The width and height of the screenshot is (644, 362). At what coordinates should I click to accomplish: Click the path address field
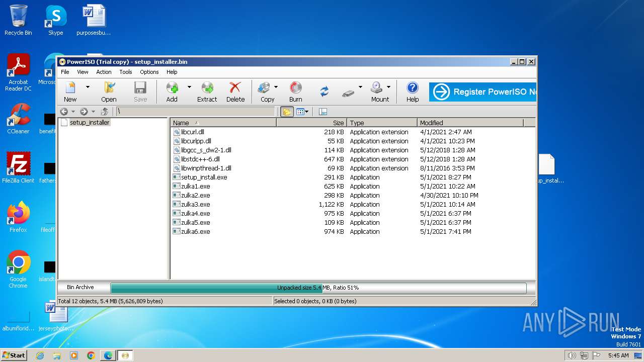(x=196, y=112)
